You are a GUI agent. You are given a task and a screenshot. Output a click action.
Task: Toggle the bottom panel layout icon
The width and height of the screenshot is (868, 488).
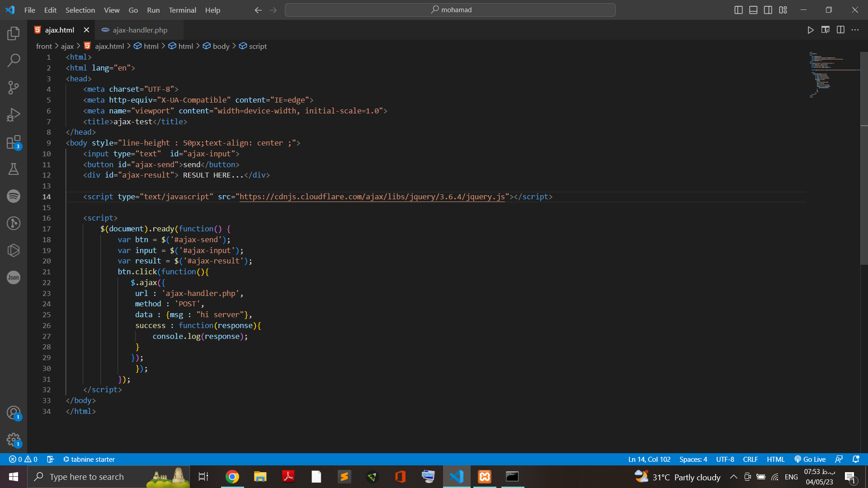click(x=753, y=10)
